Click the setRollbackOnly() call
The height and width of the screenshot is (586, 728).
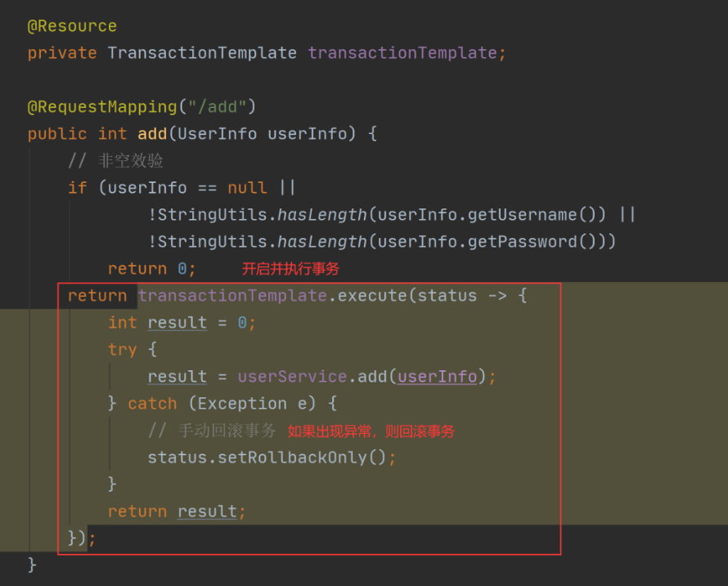pos(302,458)
